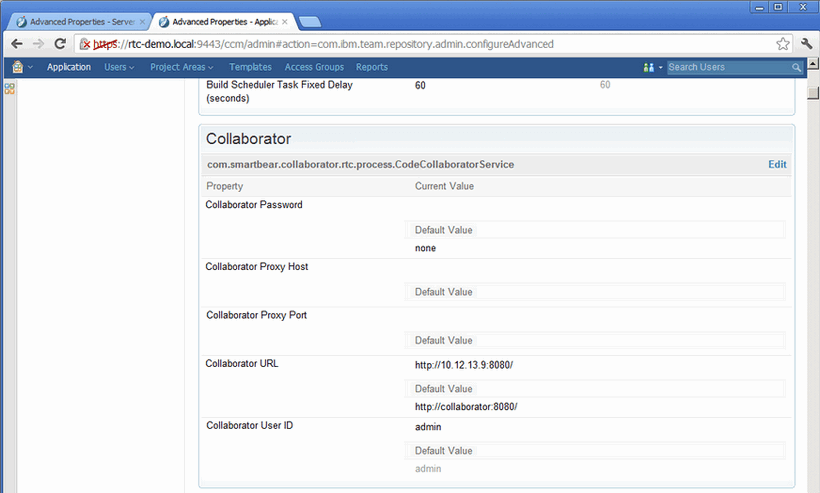Select the Advanced Properties - Application tab
This screenshot has height=493, width=820.
coord(224,22)
